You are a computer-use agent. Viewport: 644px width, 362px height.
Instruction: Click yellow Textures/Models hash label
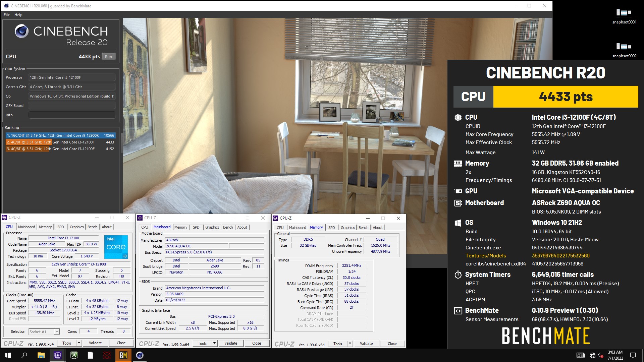486,256
